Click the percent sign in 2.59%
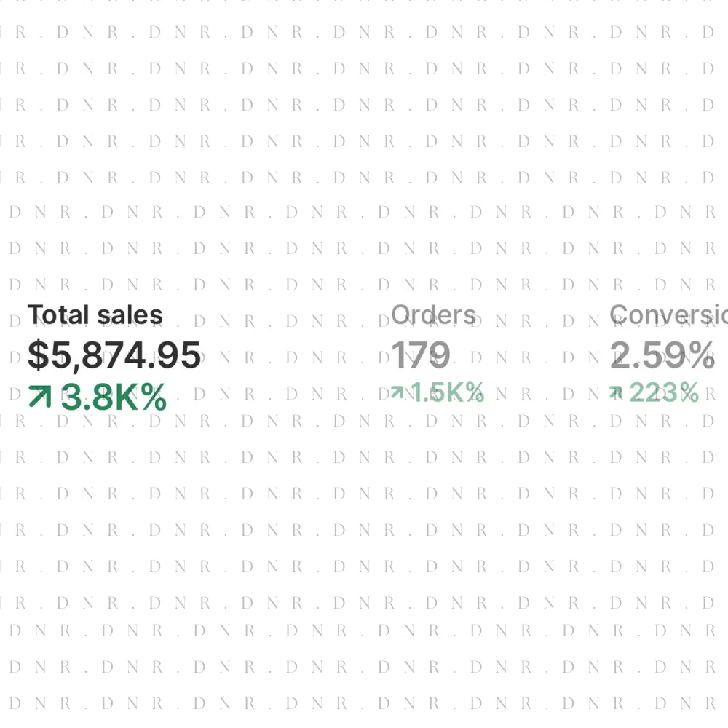Viewport: 728px width, 728px height. click(x=700, y=355)
